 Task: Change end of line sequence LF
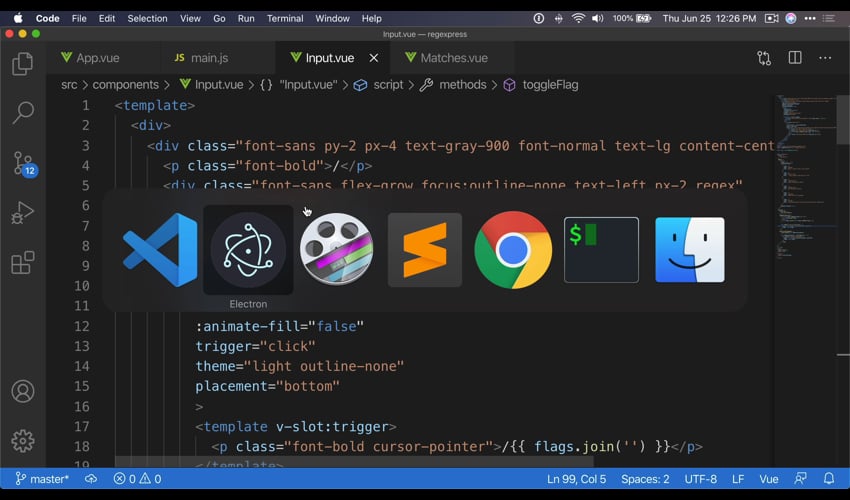738,479
